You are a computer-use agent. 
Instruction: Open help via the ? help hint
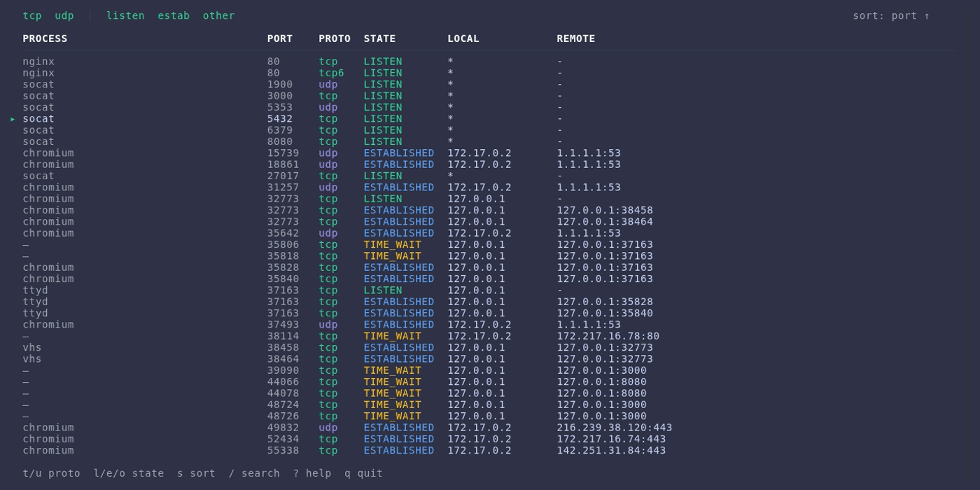(312, 472)
